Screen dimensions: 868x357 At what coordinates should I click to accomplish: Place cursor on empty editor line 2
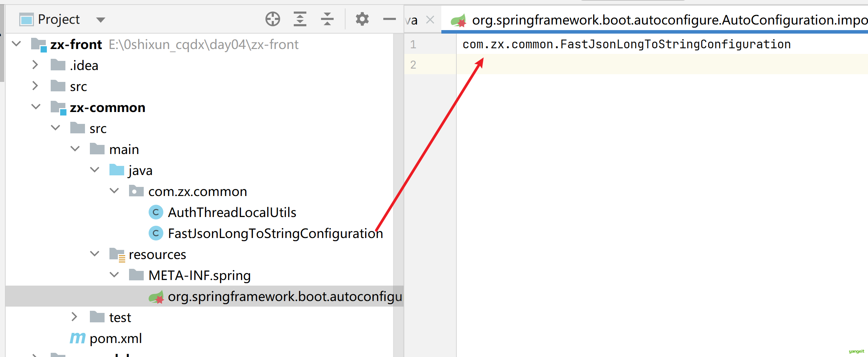click(x=662, y=64)
